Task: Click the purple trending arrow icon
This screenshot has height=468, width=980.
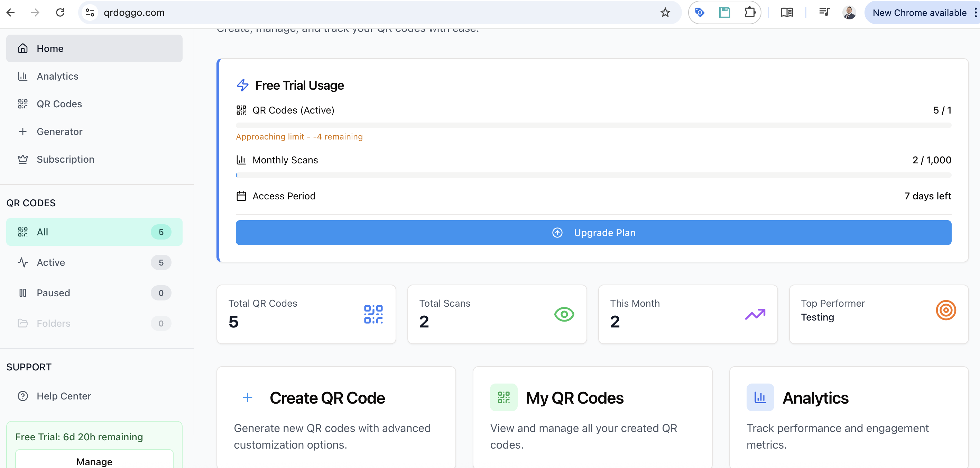Action: tap(755, 314)
